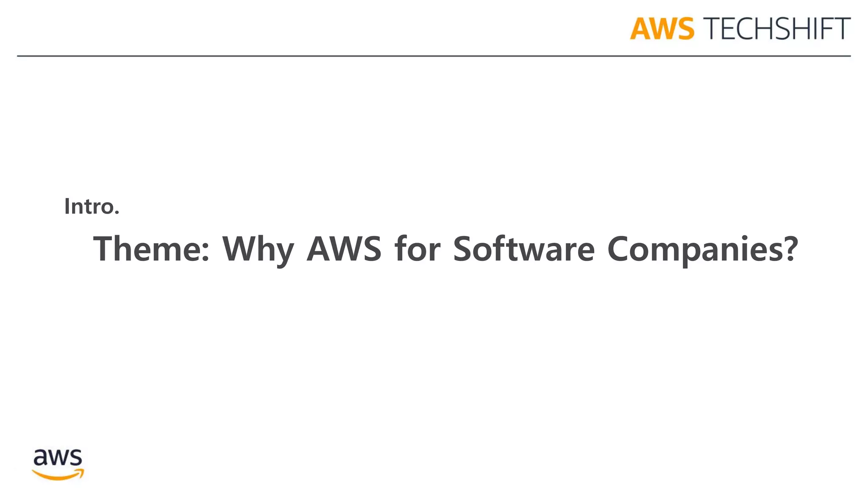Image resolution: width=868 pixels, height=488 pixels.
Task: Click the capital C in Companies
Action: tap(618, 249)
